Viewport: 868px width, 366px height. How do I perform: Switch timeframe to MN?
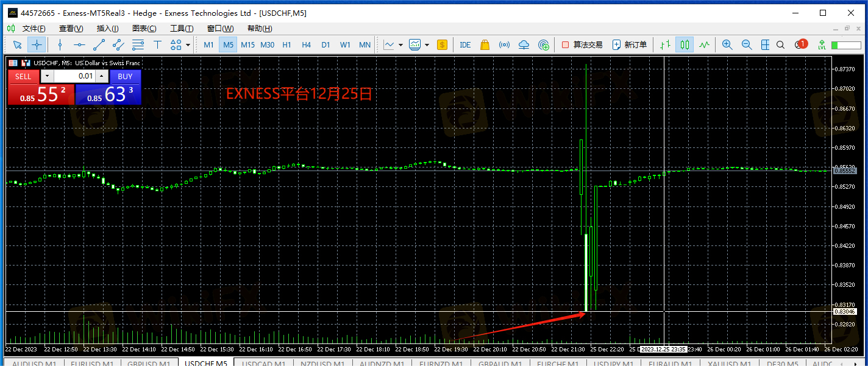(365, 44)
